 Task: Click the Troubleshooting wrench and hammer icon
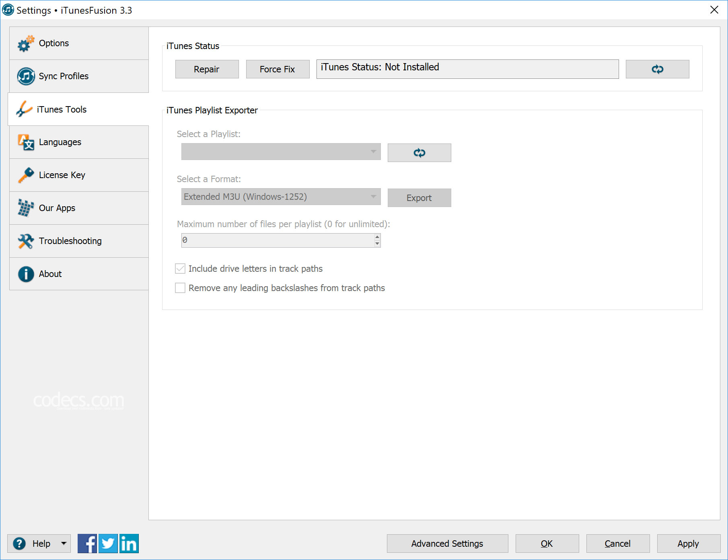coord(26,241)
